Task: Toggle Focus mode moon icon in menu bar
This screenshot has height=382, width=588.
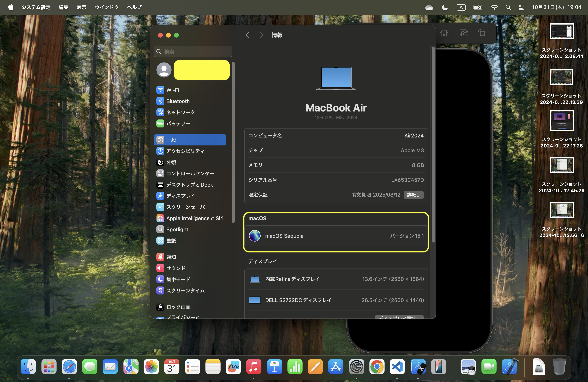Action: (x=444, y=7)
